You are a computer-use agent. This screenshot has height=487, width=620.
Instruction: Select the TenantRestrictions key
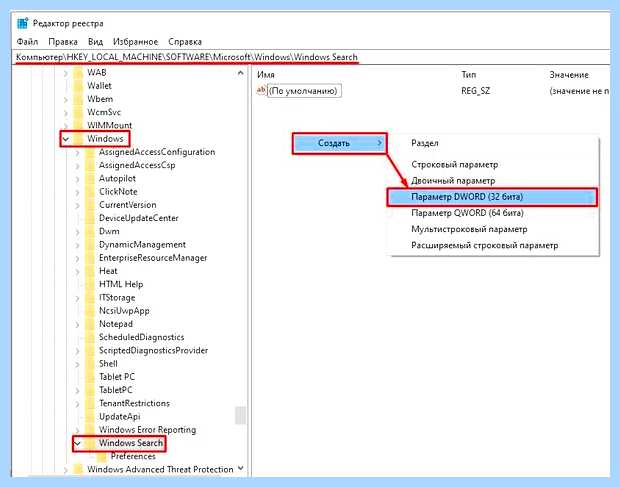(134, 403)
